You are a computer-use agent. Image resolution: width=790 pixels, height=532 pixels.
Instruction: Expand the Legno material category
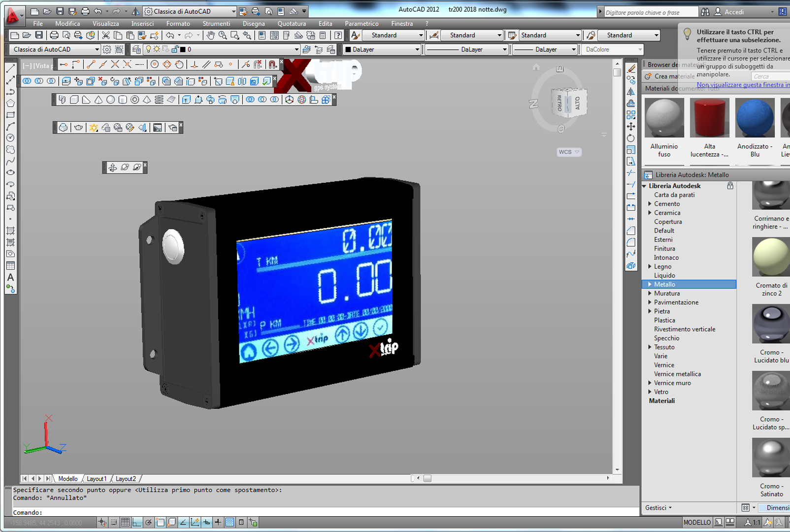point(650,266)
